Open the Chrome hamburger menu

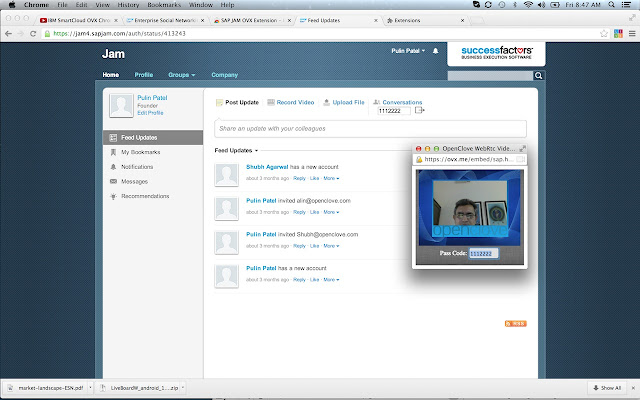632,33
